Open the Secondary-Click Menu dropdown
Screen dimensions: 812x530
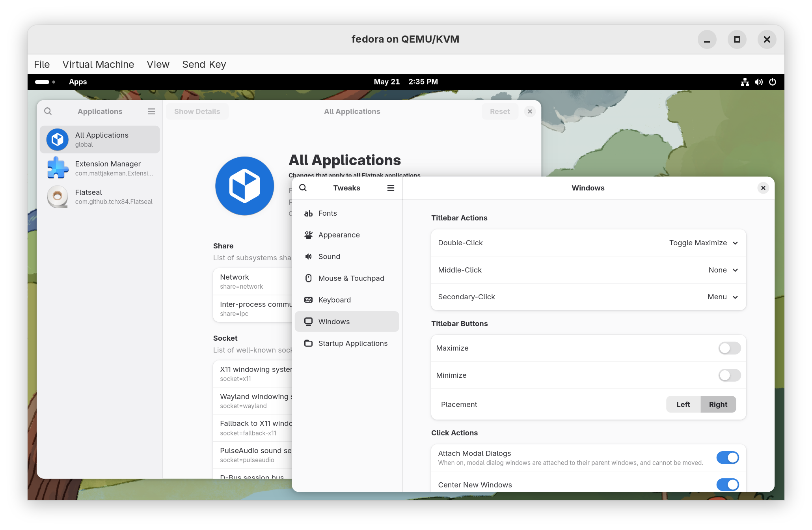[723, 297]
